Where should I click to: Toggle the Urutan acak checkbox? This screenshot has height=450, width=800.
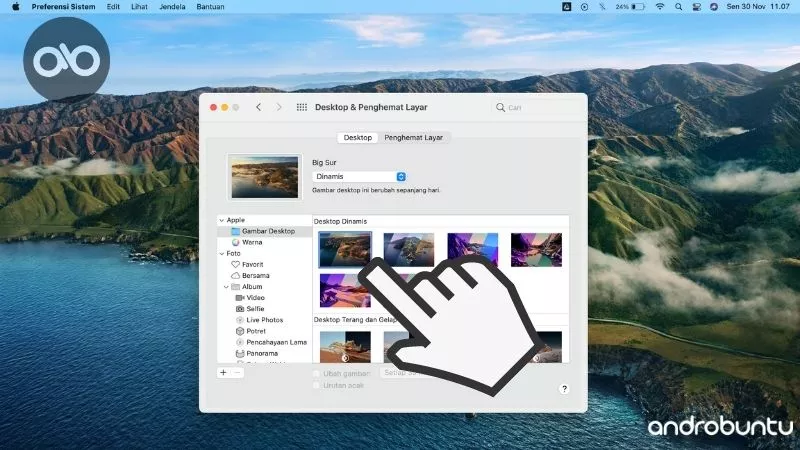click(317, 385)
